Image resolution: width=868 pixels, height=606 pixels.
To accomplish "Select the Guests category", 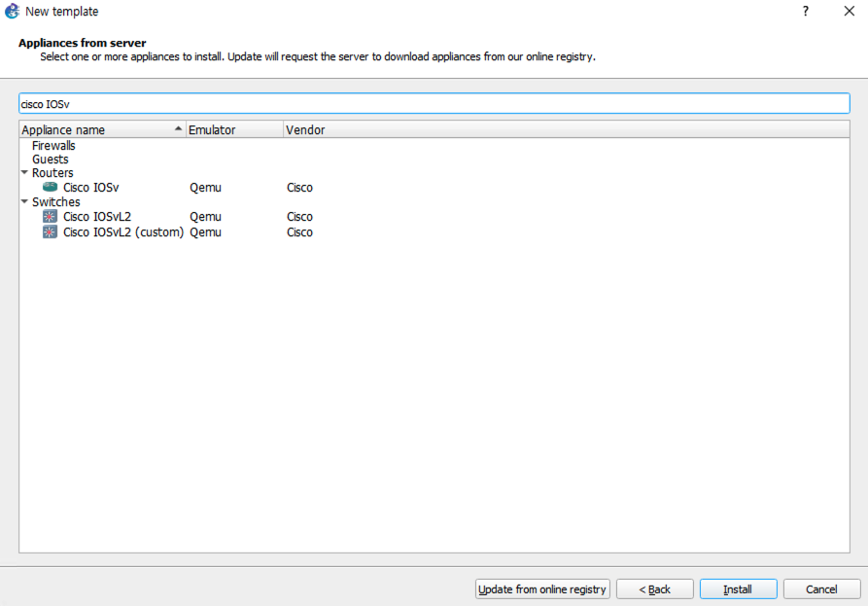I will 51,160.
